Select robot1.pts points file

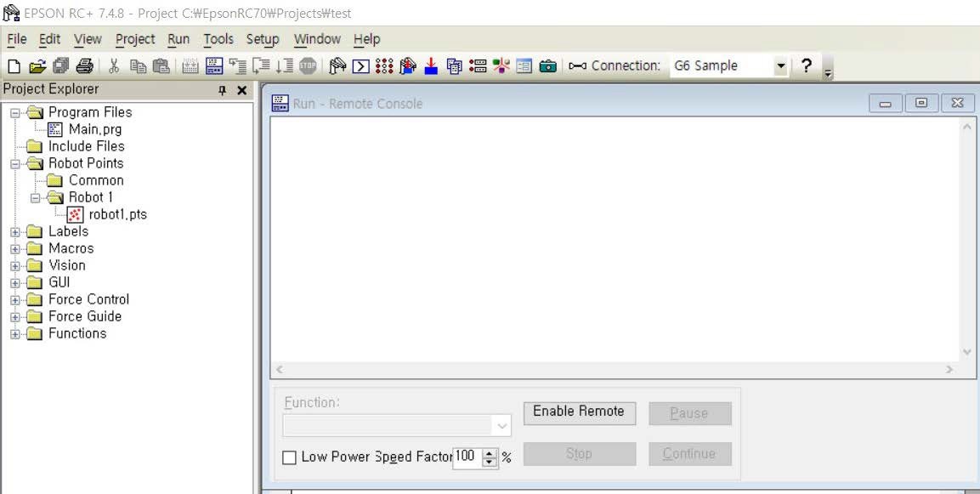pos(117,214)
